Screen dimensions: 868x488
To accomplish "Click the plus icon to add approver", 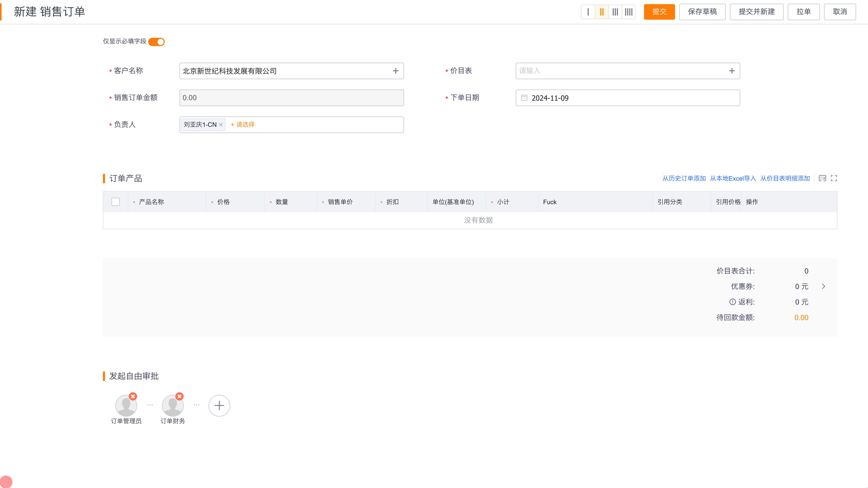I will [219, 405].
